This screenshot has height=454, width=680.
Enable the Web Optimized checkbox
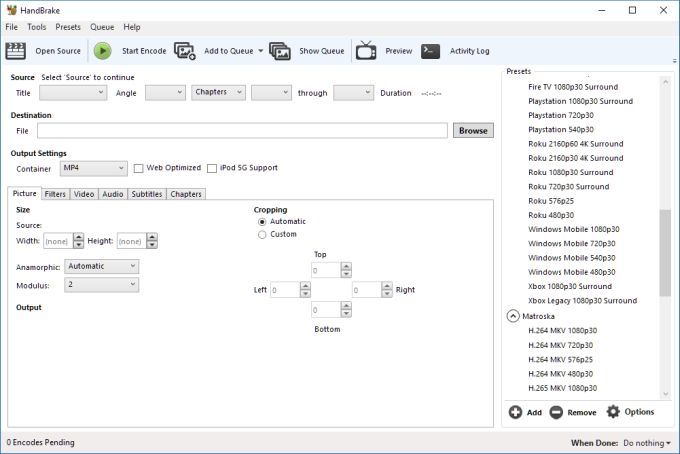click(138, 168)
